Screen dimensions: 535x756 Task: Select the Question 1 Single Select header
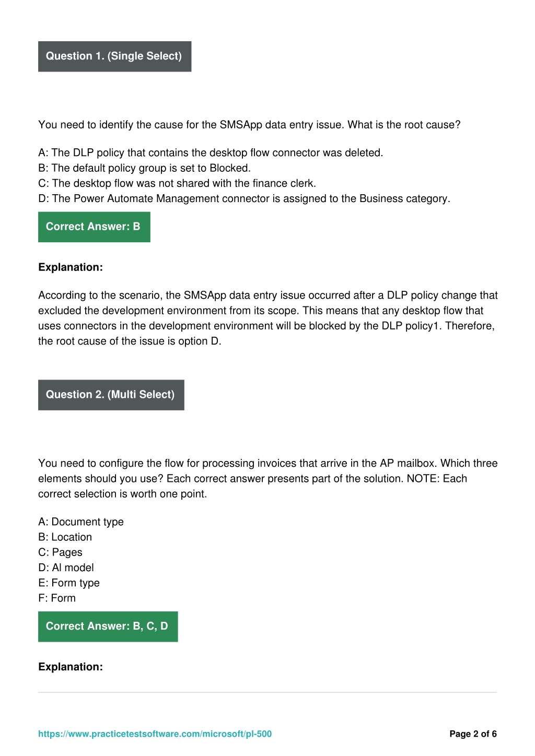114,56
